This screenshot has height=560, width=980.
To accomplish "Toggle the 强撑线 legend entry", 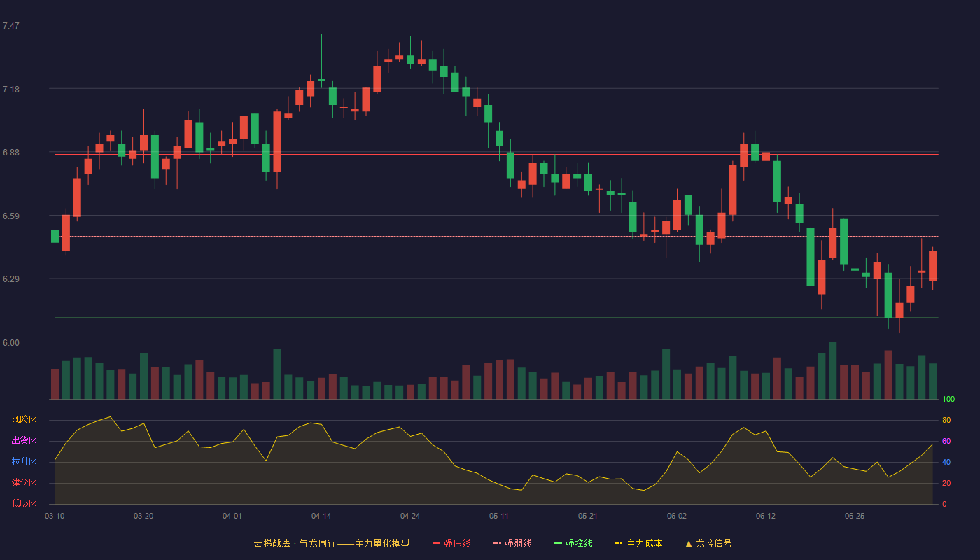I will click(573, 543).
